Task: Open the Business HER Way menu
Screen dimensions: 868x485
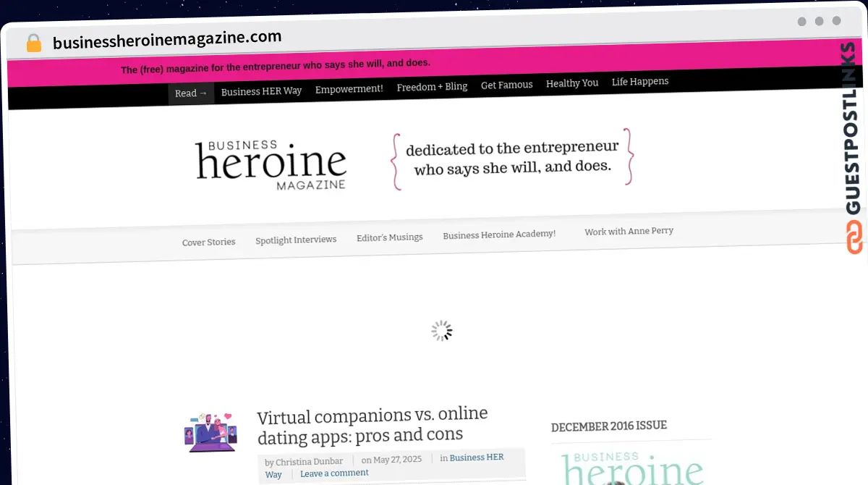Action: click(x=261, y=91)
